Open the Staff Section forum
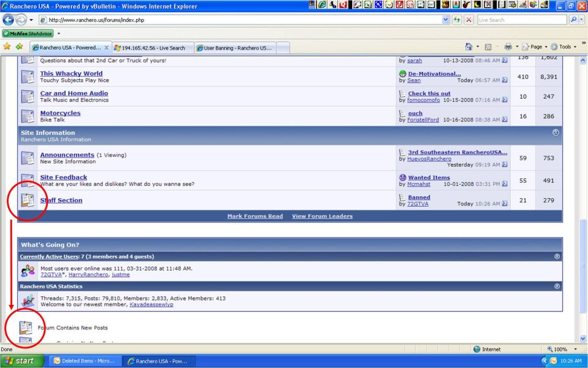Image resolution: width=588 pixels, height=368 pixels. point(61,200)
